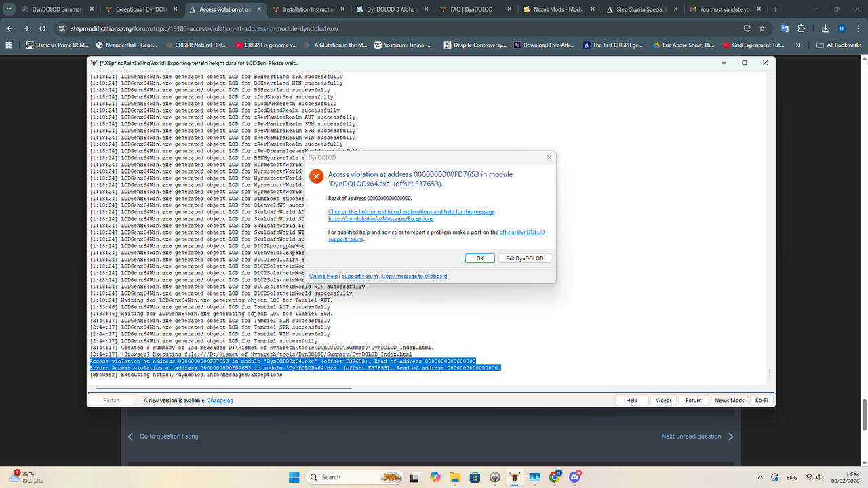Screen dimensions: 868x488
Task: Click the browser back arrow
Action: pyautogui.click(x=10, y=28)
